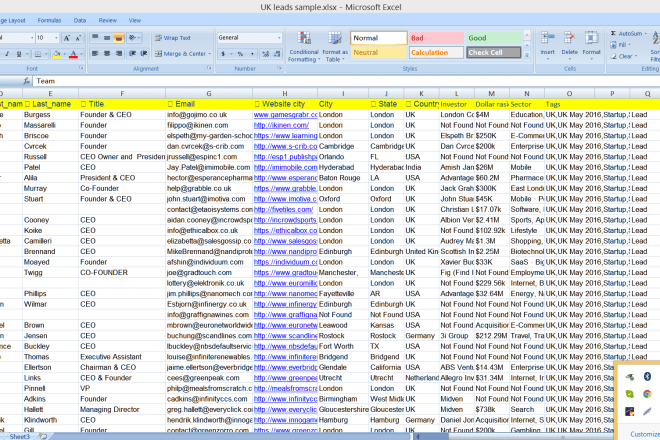Open the Review ribbon tab
Screen dimensions: 660x440
[x=108, y=20]
